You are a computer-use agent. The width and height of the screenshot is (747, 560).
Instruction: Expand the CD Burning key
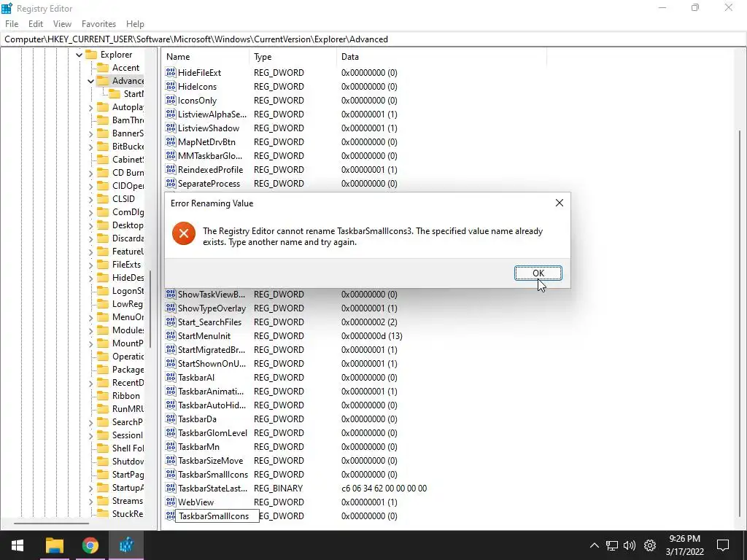tap(90, 173)
